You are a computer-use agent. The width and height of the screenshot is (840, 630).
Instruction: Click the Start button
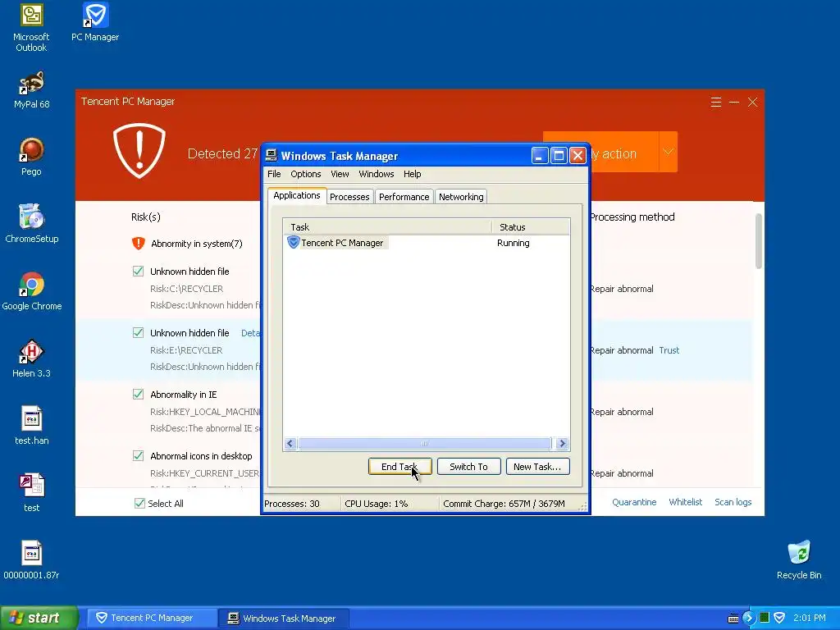[39, 618]
